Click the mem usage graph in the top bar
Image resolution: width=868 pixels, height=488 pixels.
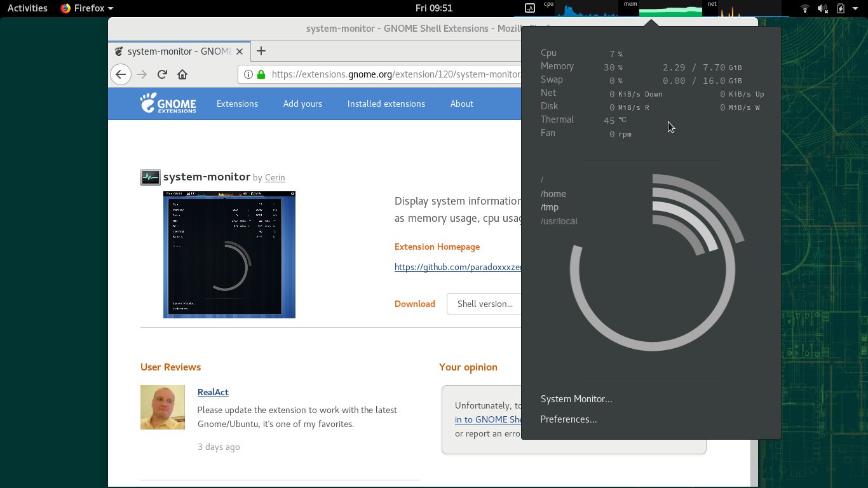[670, 8]
